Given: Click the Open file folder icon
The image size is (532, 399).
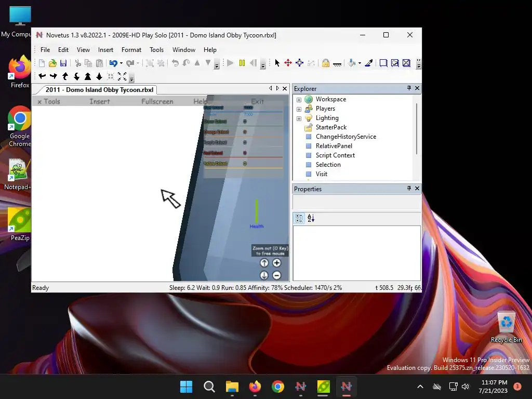Looking at the screenshot, I should pyautogui.click(x=52, y=63).
